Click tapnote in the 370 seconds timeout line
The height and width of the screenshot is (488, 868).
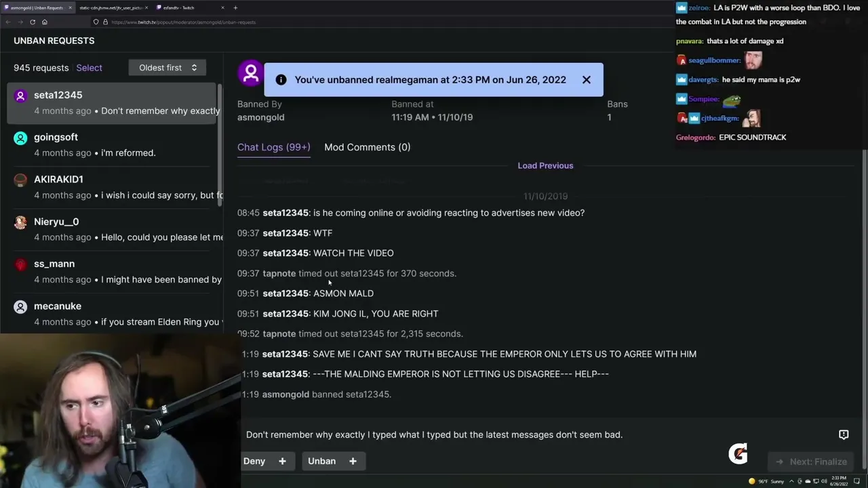(x=279, y=273)
